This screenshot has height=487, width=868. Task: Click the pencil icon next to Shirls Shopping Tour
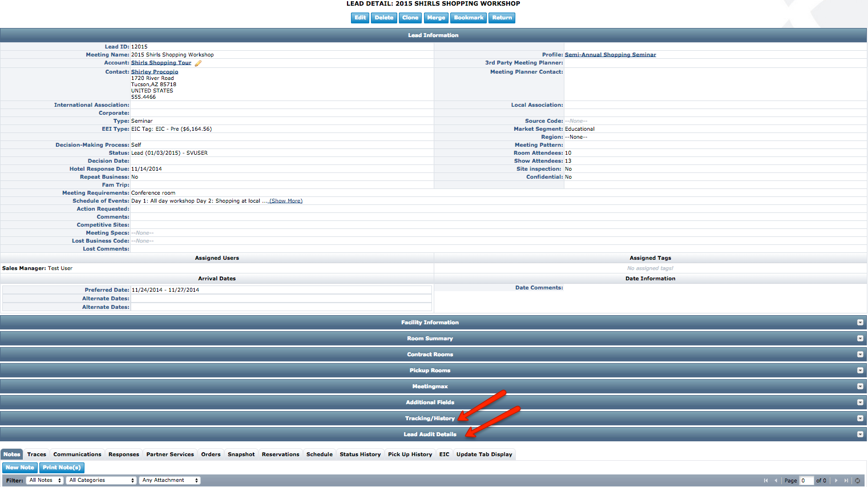click(x=198, y=63)
